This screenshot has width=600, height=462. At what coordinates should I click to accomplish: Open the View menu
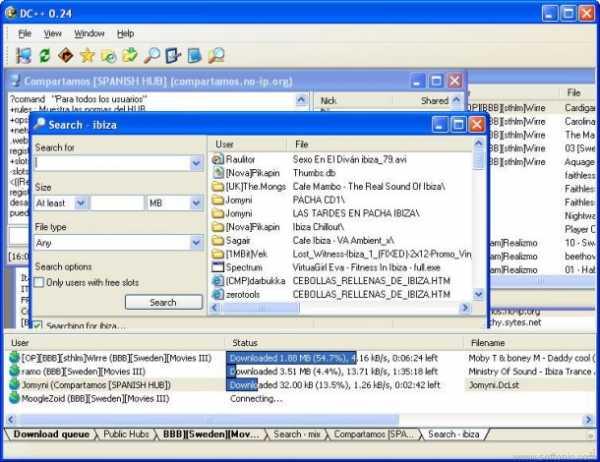(x=52, y=34)
